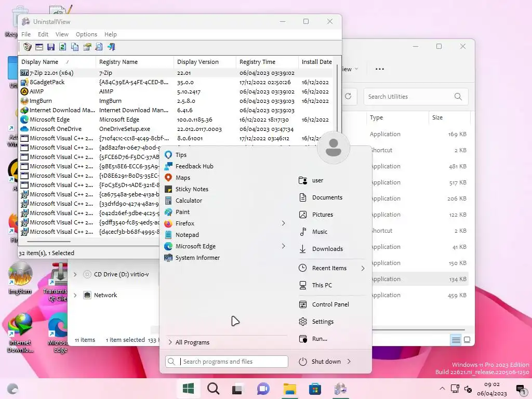The height and width of the screenshot is (399, 532).
Task: Sort by the Display Name column header
Action: [x=57, y=62]
